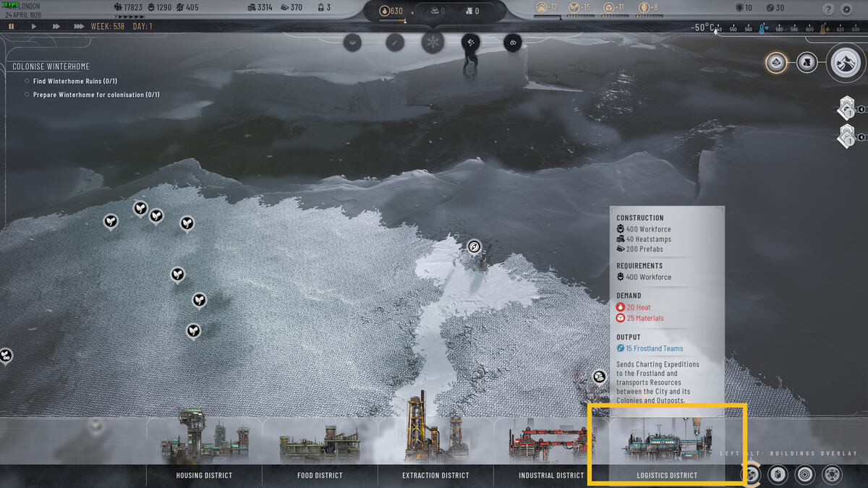Click the heatstamps counter 3314
This screenshot has height=488, width=868.
[x=260, y=8]
